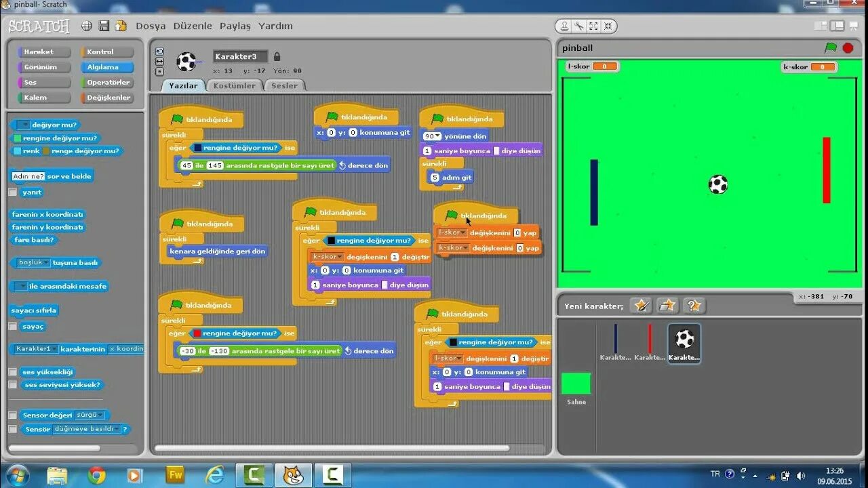Open the dropdown in ile arasındaki mesafe block

[x=20, y=286]
